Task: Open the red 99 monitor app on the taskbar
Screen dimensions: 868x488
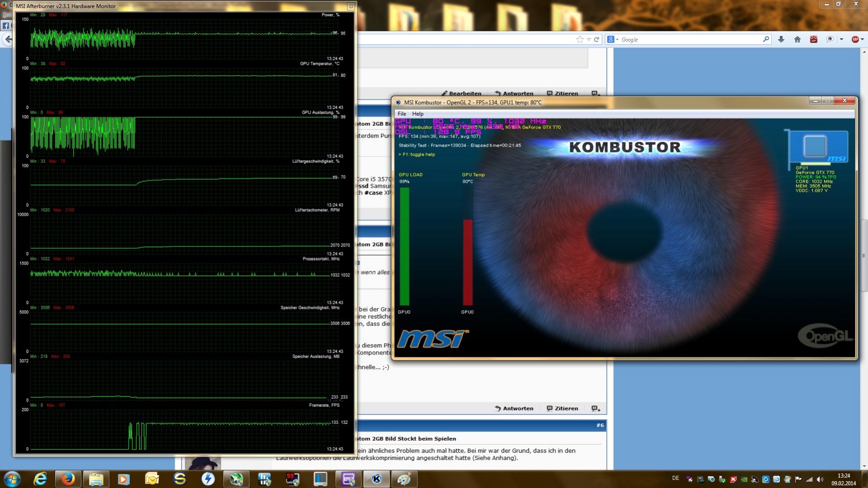Action: tap(292, 479)
